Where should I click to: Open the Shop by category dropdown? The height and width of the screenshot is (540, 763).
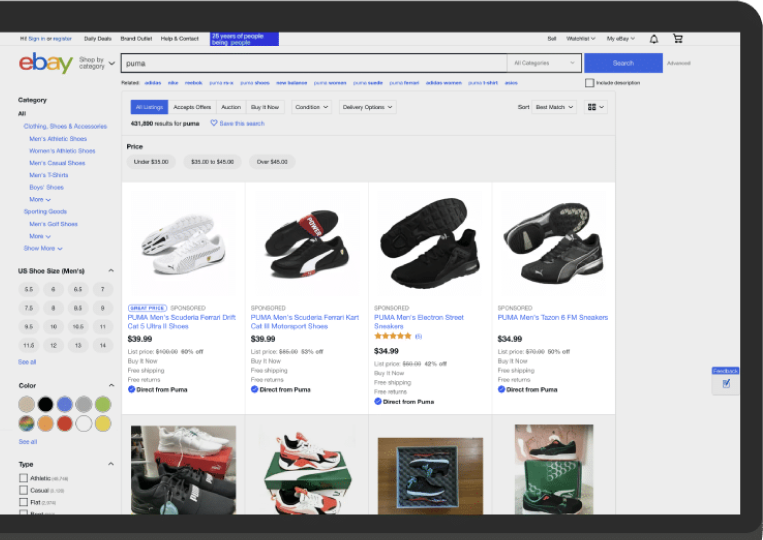[x=97, y=63]
